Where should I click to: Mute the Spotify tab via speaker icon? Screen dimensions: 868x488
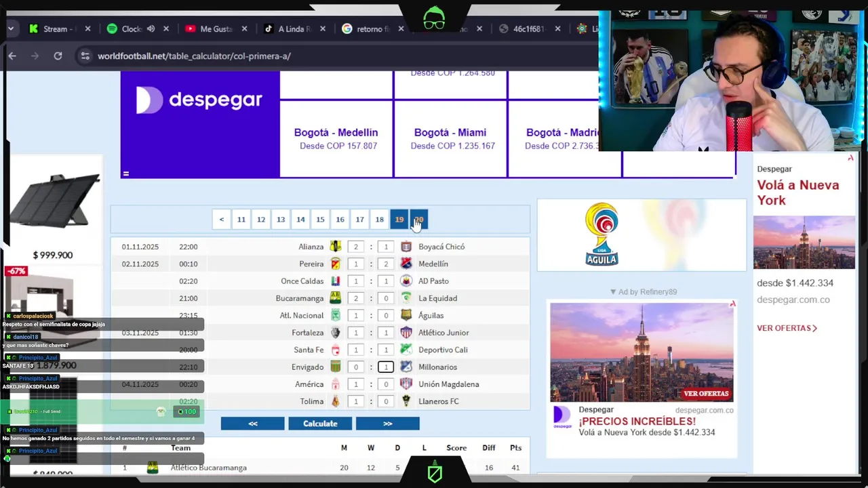151,29
